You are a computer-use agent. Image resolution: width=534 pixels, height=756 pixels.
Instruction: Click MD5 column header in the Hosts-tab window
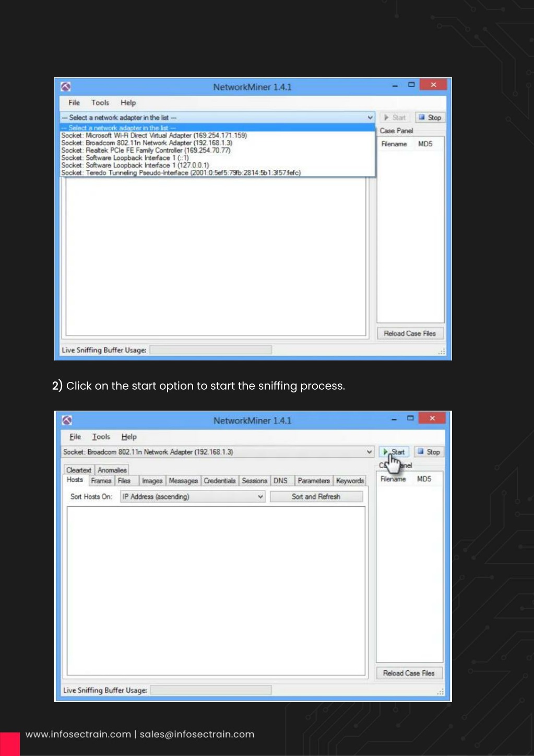[x=424, y=479]
